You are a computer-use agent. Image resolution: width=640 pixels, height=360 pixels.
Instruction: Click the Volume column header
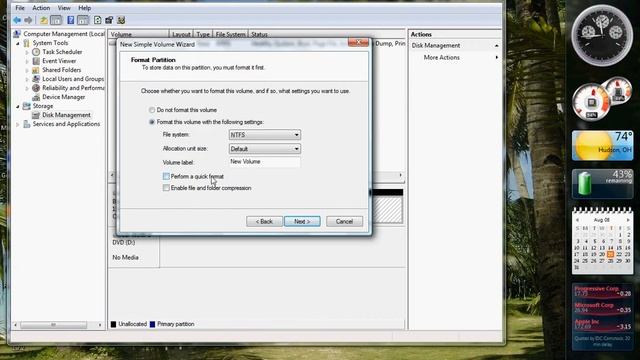(x=138, y=34)
